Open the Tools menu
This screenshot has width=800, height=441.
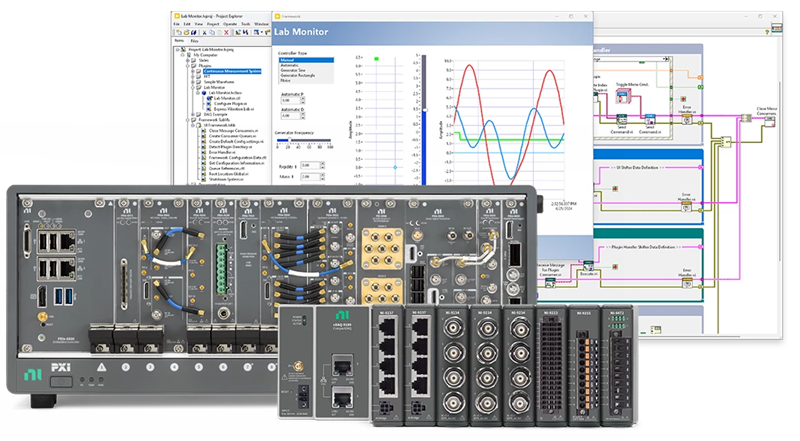pyautogui.click(x=246, y=24)
